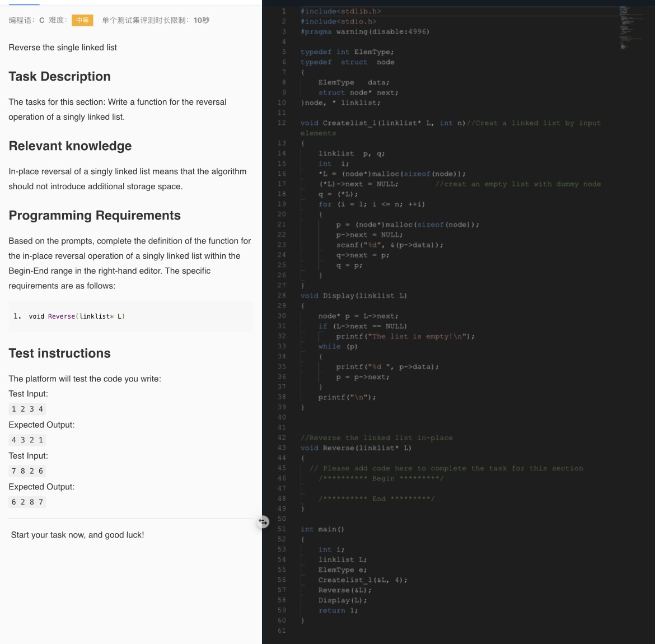The image size is (655, 644).
Task: Select the Test Input value 1 2 3 4
Action: click(x=27, y=409)
